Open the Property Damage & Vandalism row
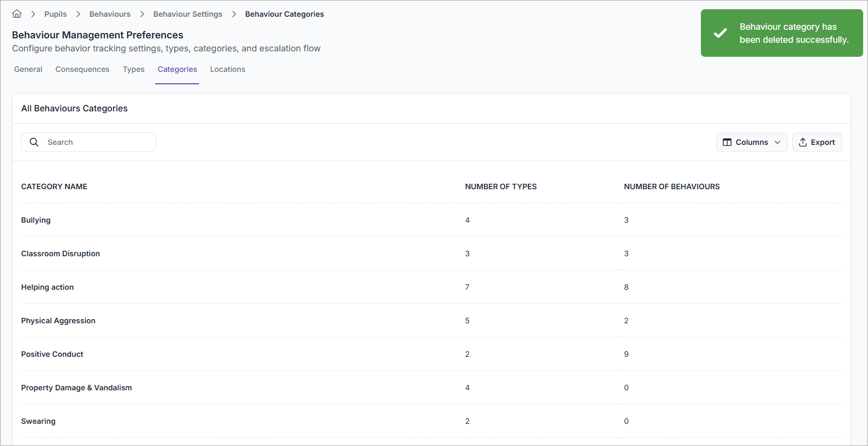Screen dimensions: 868x446 (x=76, y=388)
